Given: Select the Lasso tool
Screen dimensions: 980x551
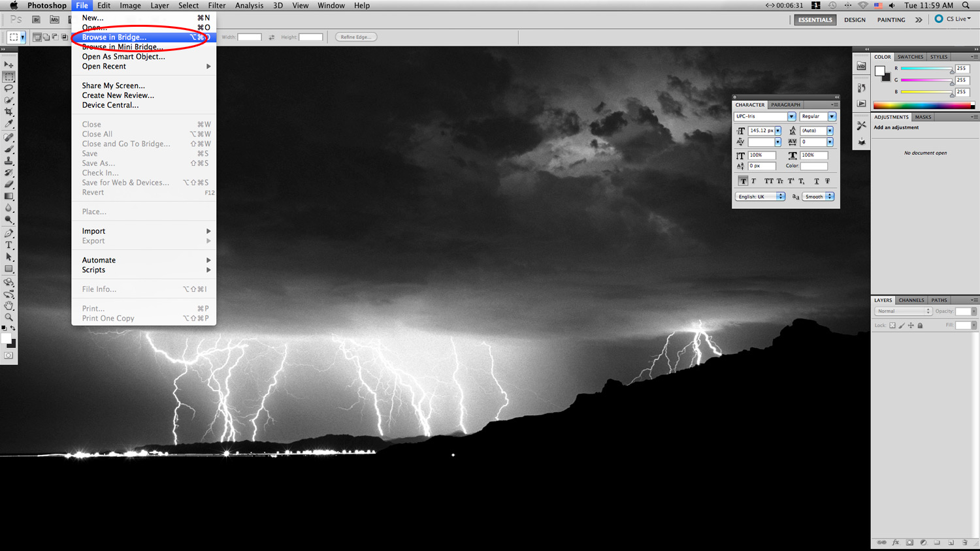Looking at the screenshot, I should [x=8, y=88].
